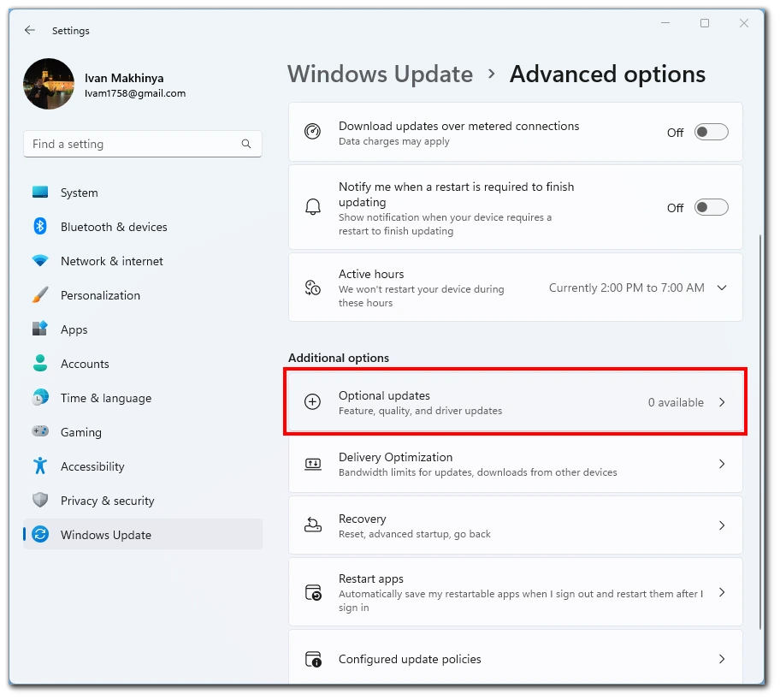Screen dimensions: 780x700
Task: Toggle Download updates over metered connections
Action: pos(711,133)
